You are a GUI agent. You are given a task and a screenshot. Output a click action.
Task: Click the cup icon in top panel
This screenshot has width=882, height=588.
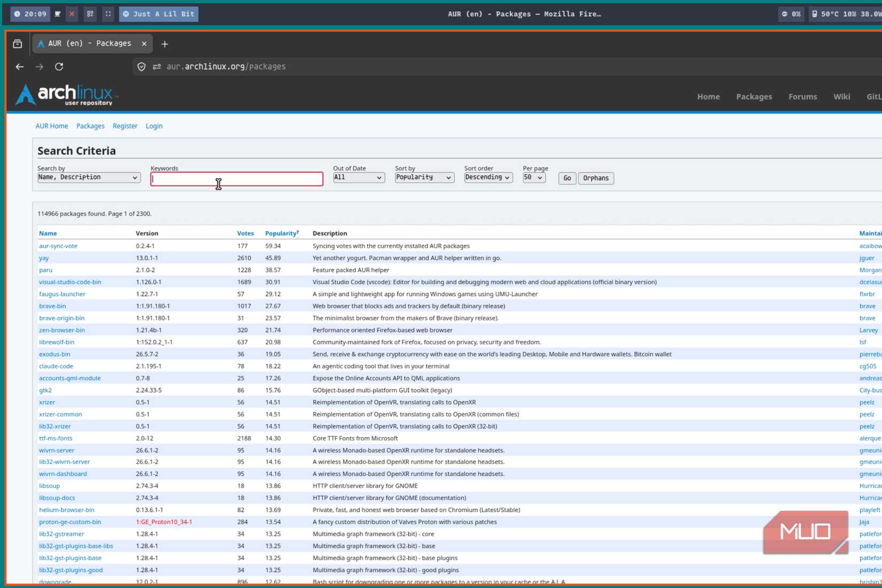pyautogui.click(x=58, y=14)
